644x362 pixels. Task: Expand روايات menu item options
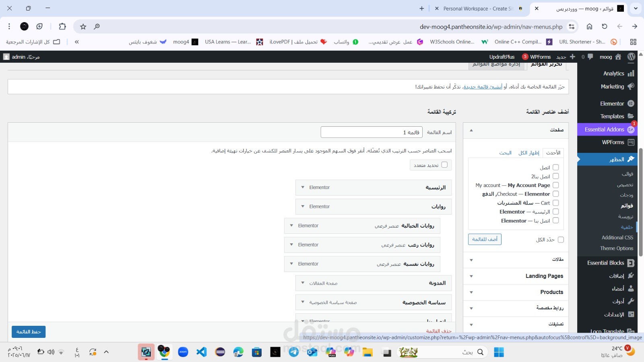pyautogui.click(x=303, y=206)
